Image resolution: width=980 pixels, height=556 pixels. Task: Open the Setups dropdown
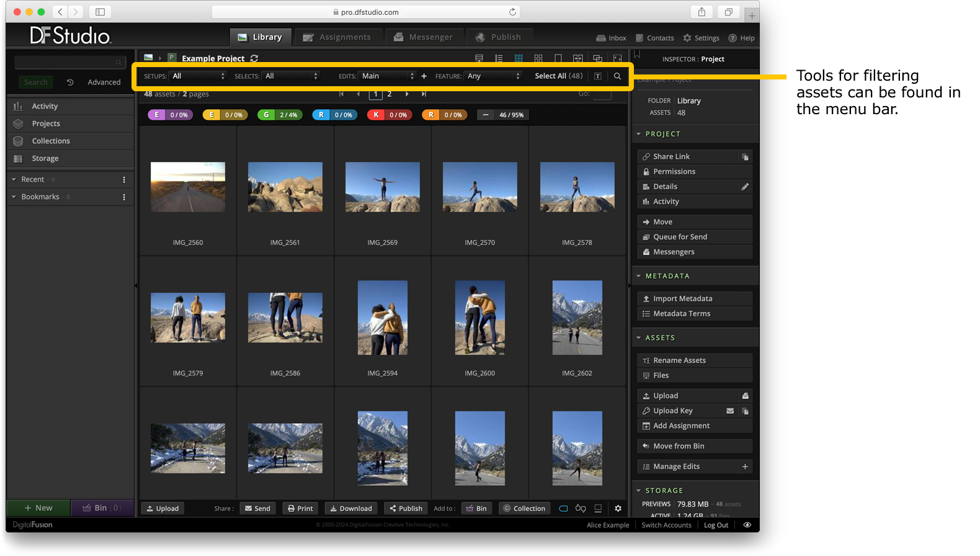tap(198, 76)
